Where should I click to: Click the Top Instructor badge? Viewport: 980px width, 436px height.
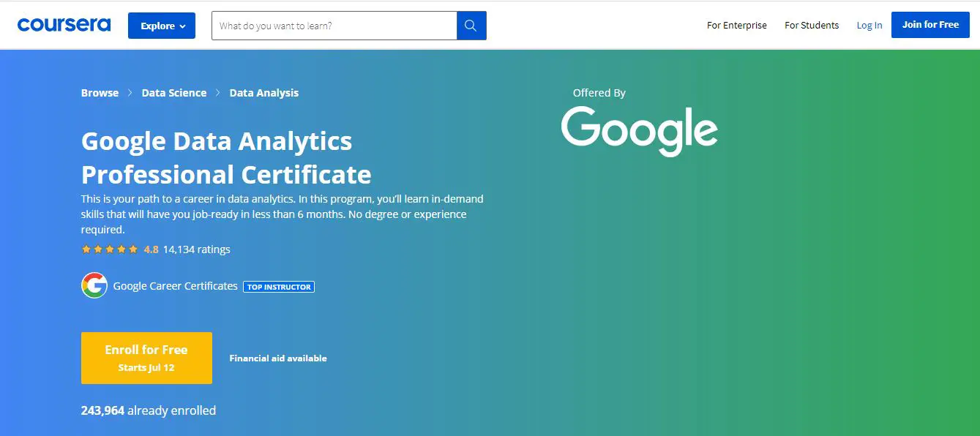coord(279,287)
